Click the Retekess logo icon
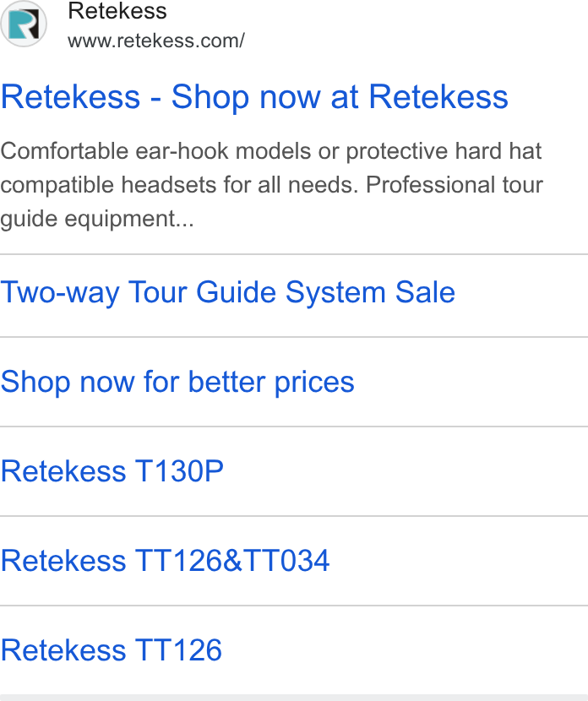 click(x=24, y=24)
